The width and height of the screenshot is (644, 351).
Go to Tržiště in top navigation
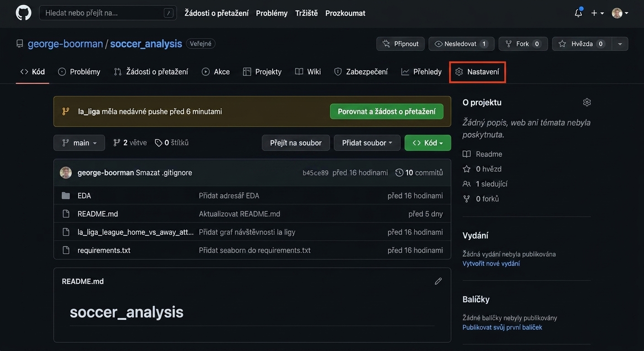pyautogui.click(x=306, y=13)
